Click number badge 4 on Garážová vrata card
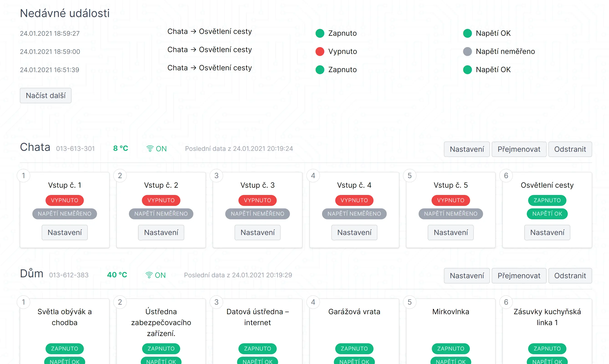Screen dimensions: 609x364 click(313, 302)
